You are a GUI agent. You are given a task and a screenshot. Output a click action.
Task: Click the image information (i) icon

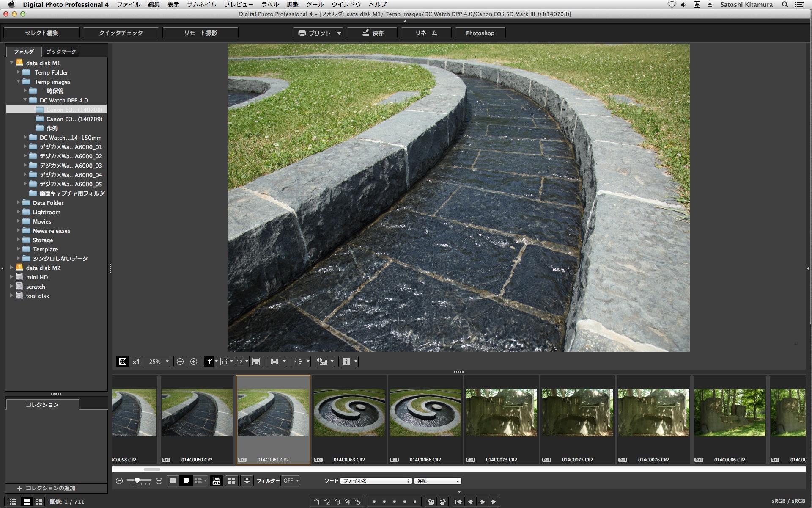point(346,362)
